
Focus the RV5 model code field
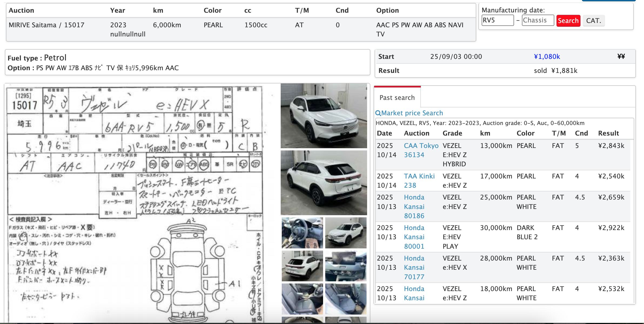point(497,21)
